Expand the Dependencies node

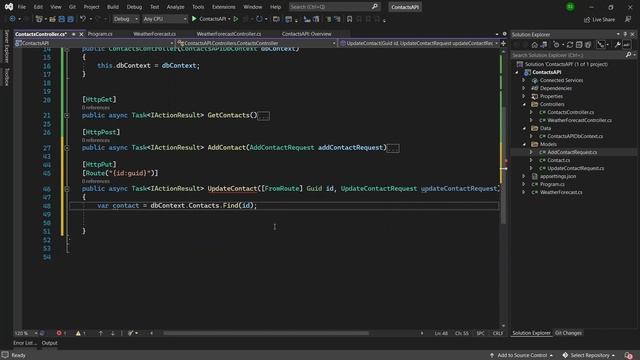(524, 88)
